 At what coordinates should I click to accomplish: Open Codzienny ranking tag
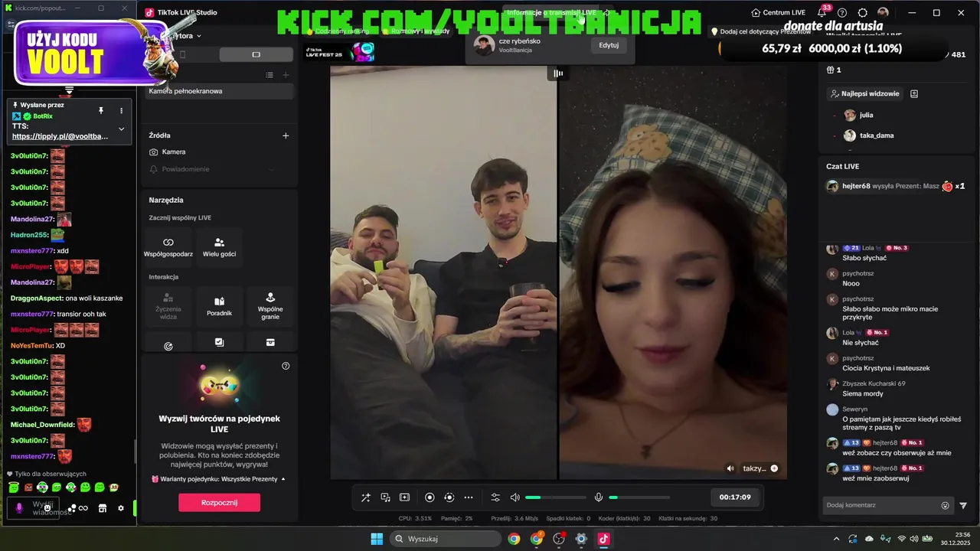click(338, 31)
